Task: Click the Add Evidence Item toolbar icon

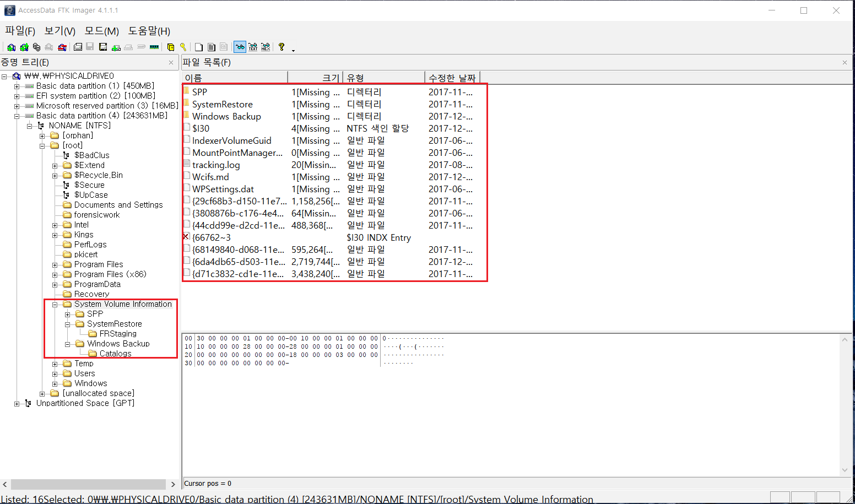Action: tap(11, 47)
